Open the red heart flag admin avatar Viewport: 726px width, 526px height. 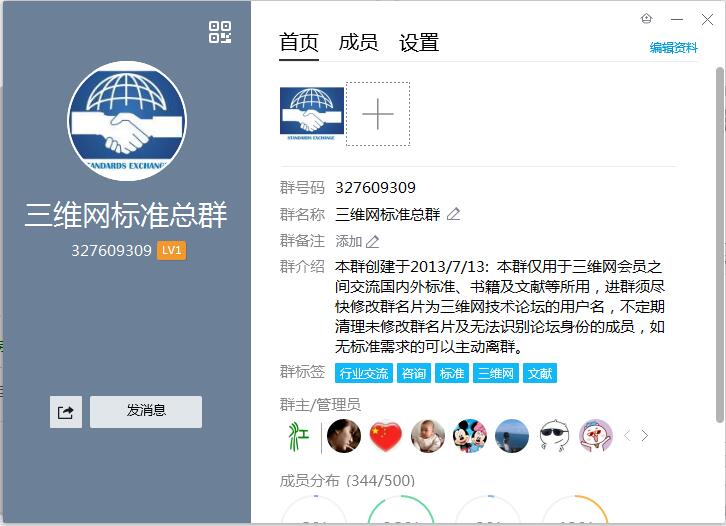click(x=386, y=436)
